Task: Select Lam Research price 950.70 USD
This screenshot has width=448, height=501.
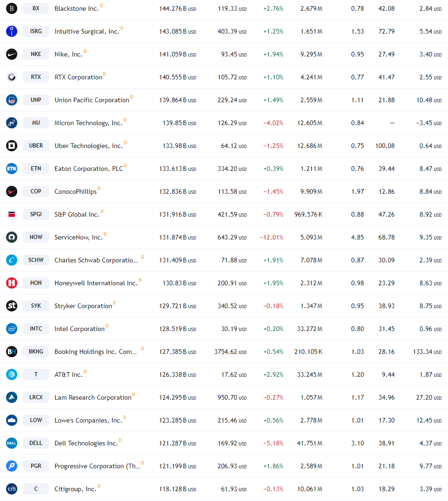Action: tap(232, 397)
